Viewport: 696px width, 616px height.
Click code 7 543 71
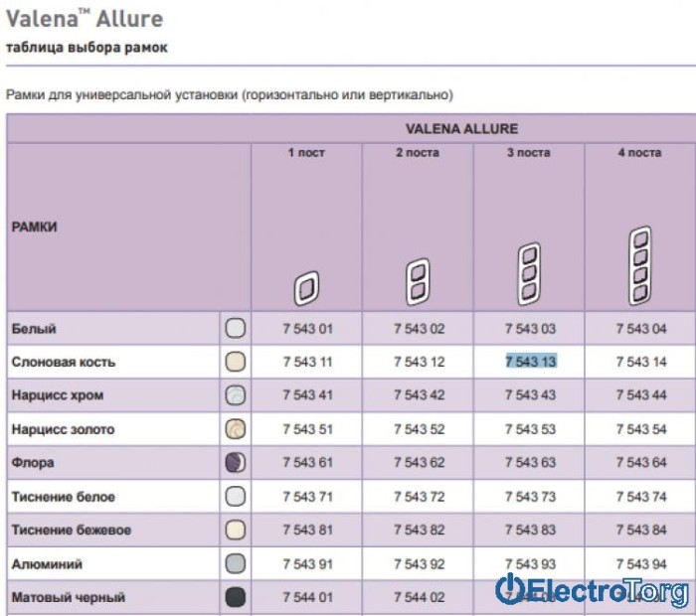pos(307,496)
